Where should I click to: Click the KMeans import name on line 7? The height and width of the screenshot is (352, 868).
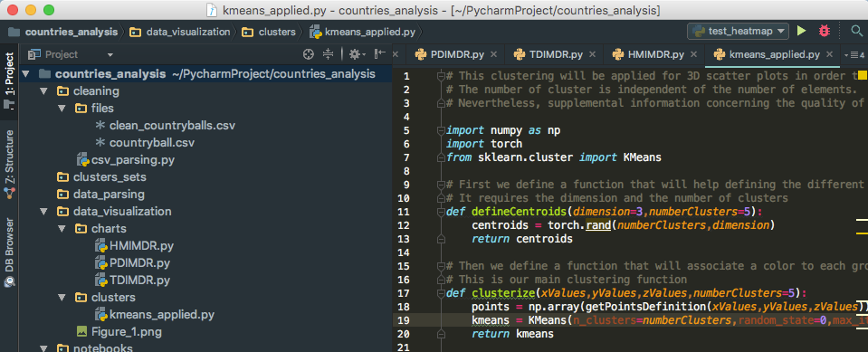click(642, 157)
